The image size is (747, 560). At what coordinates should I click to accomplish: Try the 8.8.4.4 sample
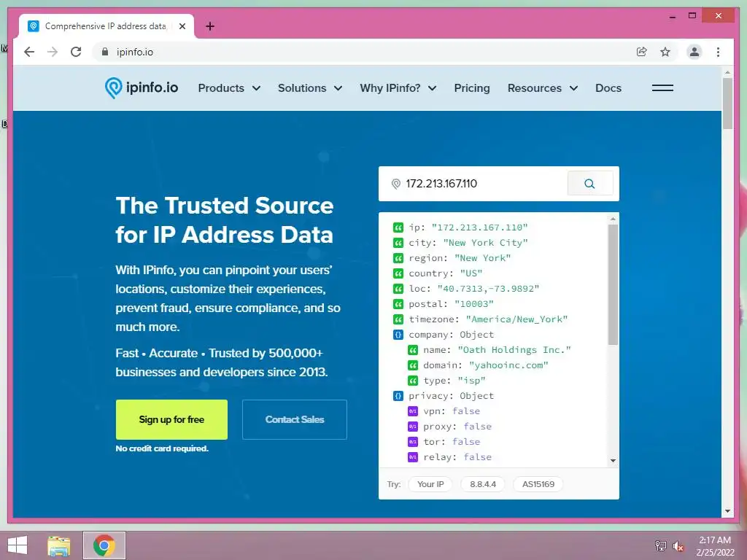pos(483,484)
